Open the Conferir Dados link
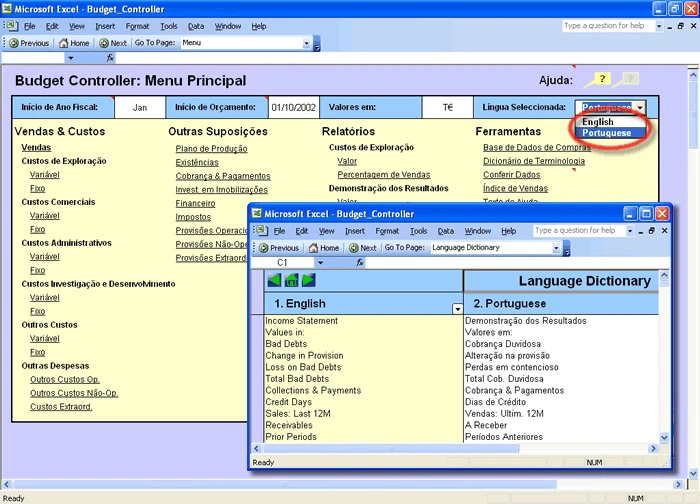This screenshot has height=504, width=700. (512, 175)
